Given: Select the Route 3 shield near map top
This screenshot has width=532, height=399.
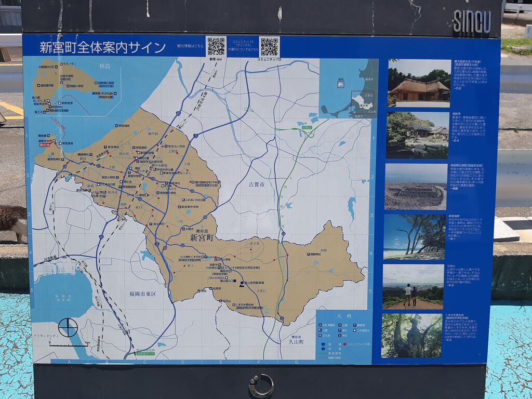Looking at the screenshot, I should point(196,136).
